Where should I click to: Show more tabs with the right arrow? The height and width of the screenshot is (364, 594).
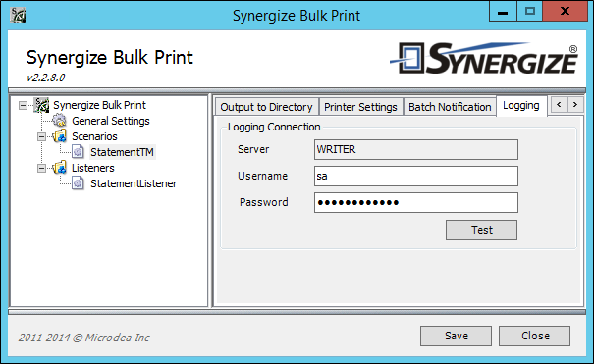click(x=575, y=104)
